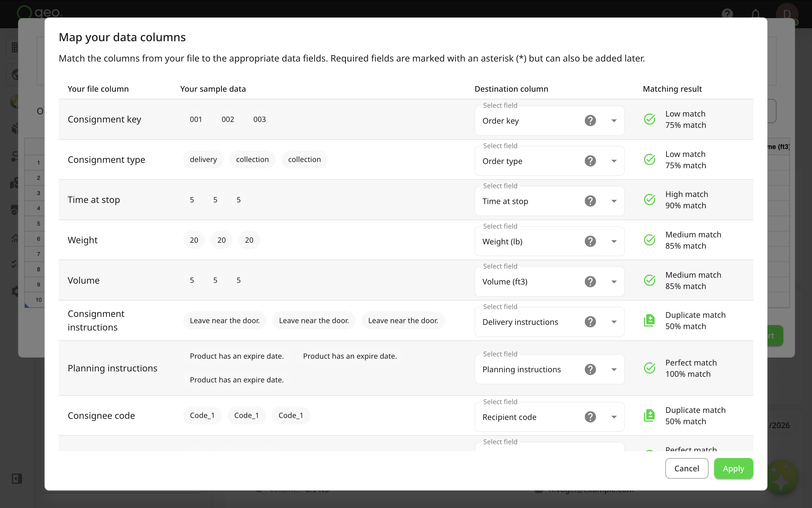Click help icon for Planning instructions field

[x=590, y=369]
